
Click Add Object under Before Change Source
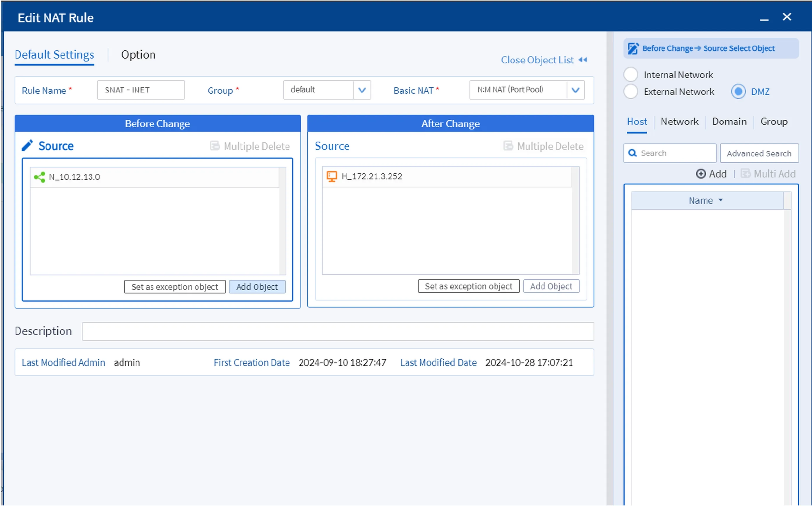click(257, 287)
